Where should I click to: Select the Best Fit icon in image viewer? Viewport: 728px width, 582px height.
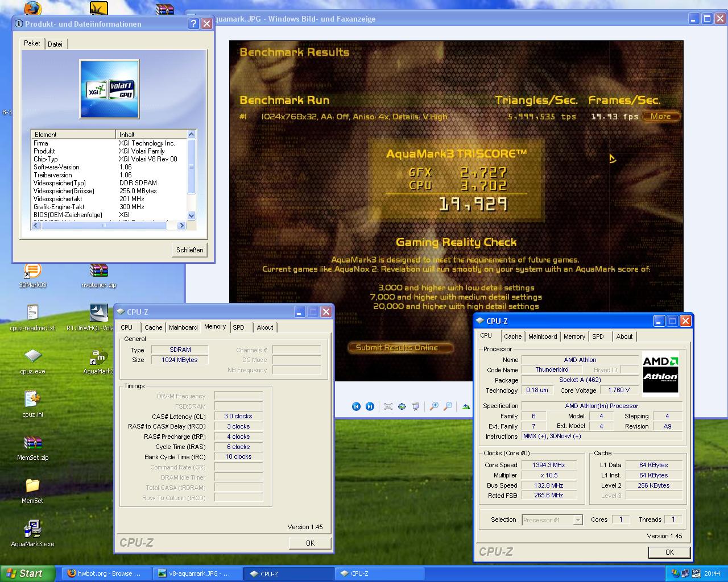pyautogui.click(x=388, y=406)
